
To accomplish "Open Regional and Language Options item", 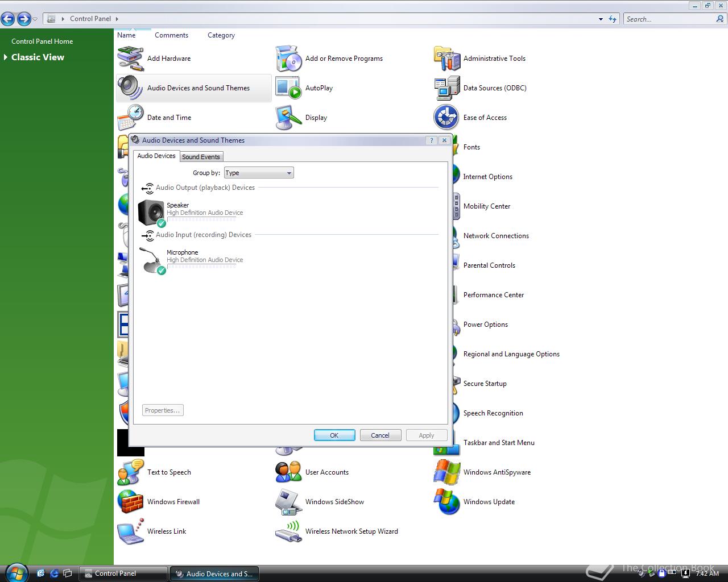I will pyautogui.click(x=511, y=354).
